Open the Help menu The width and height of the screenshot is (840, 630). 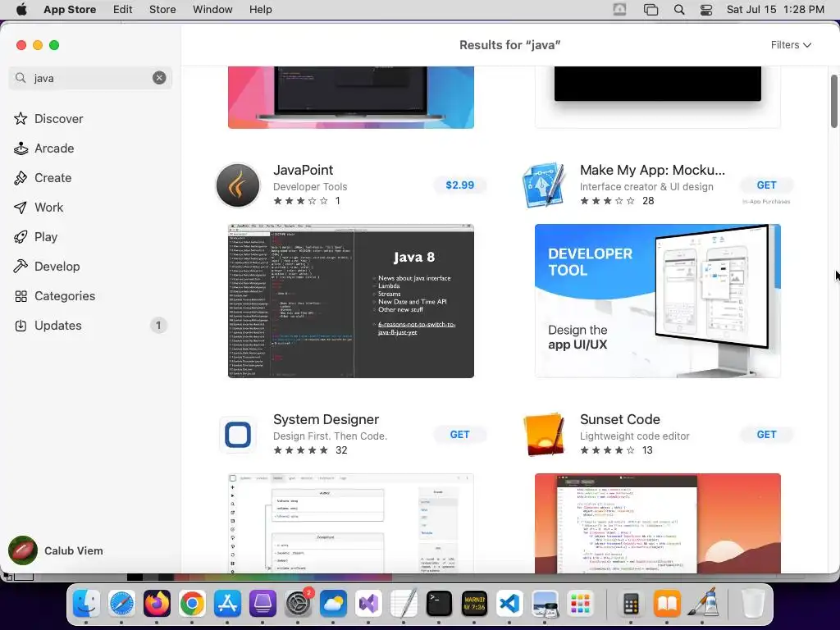tap(260, 9)
